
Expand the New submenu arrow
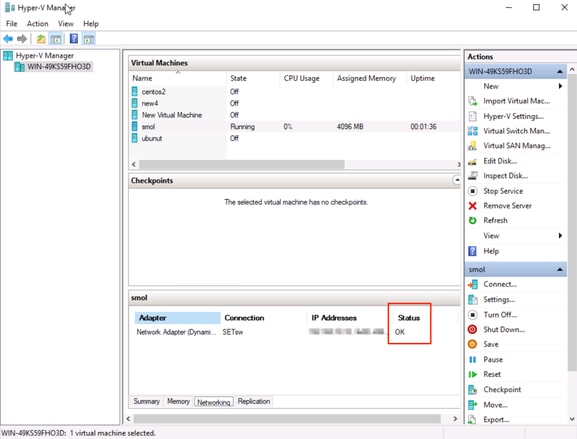560,86
